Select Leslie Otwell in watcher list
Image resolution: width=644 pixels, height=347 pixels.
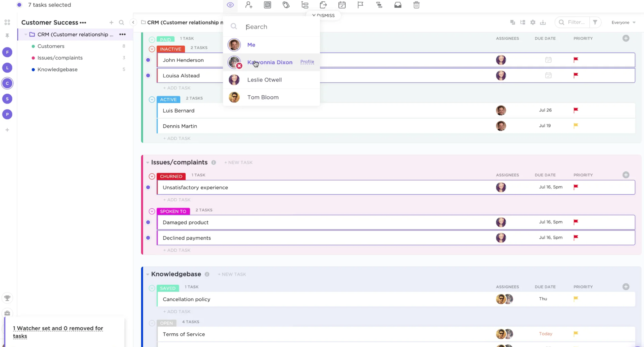point(264,80)
